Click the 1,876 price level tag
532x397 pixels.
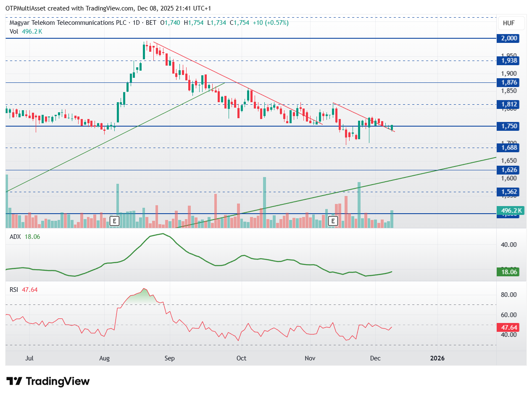(508, 82)
